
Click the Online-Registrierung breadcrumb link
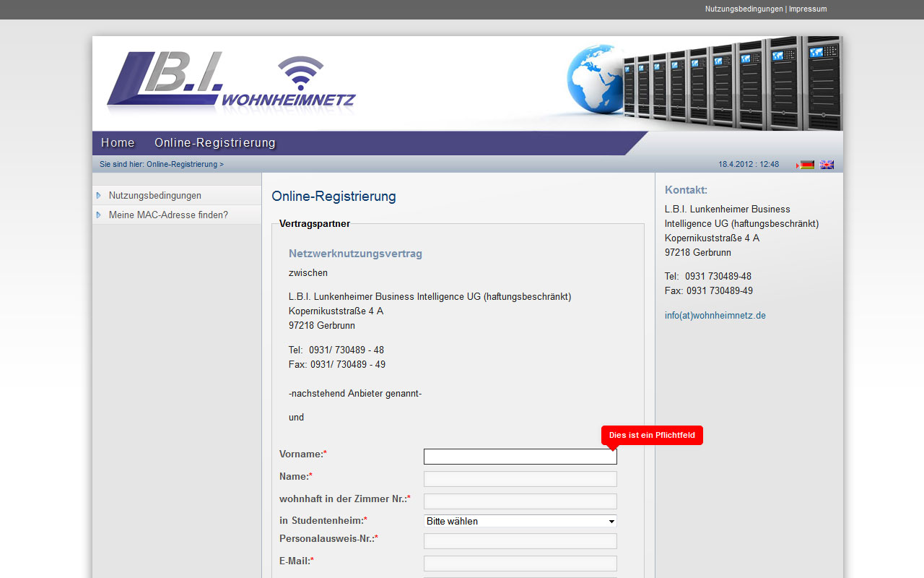point(182,165)
